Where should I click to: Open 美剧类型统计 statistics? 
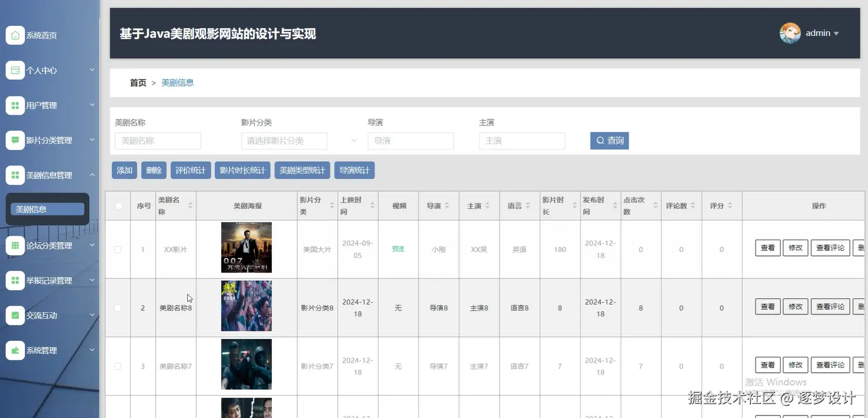pos(302,170)
